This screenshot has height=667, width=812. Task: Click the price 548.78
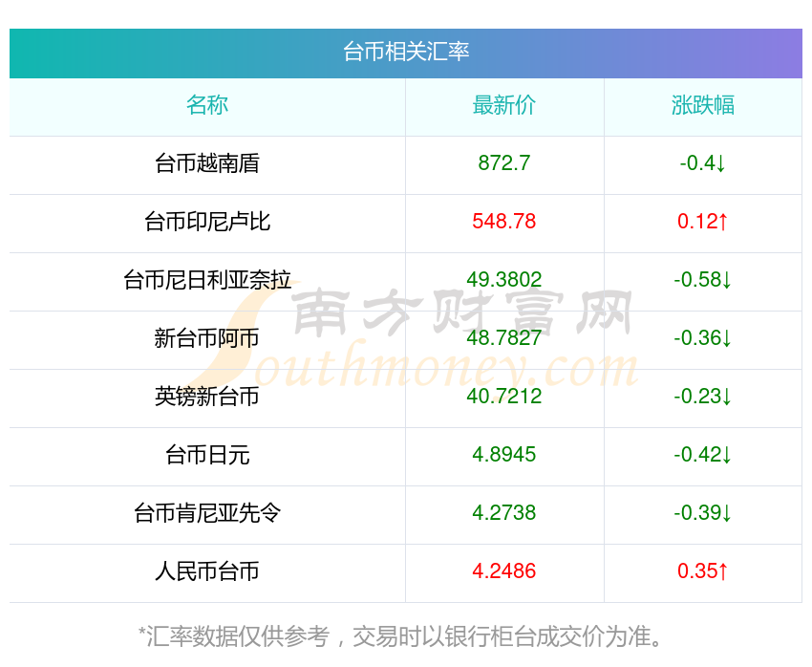pyautogui.click(x=503, y=222)
